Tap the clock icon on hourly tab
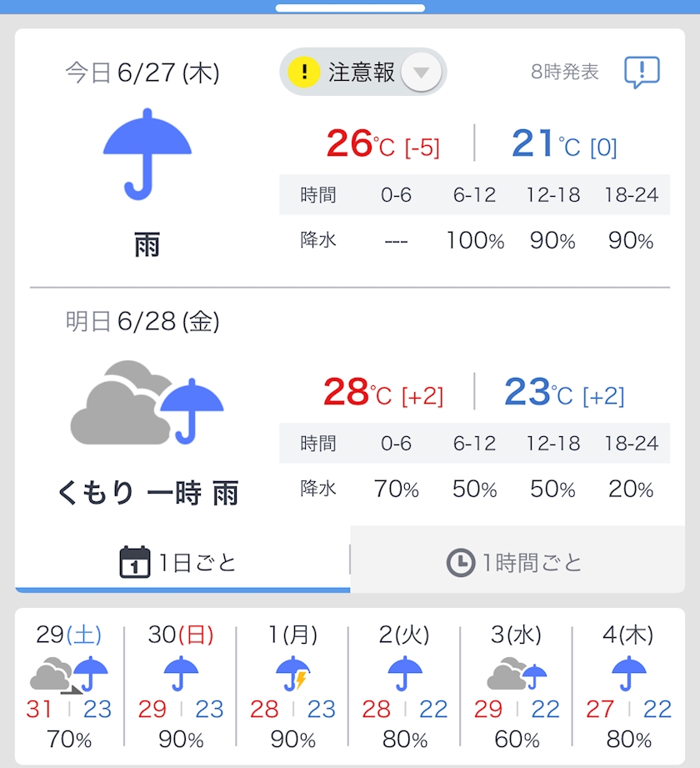The width and height of the screenshot is (700, 768). click(461, 563)
